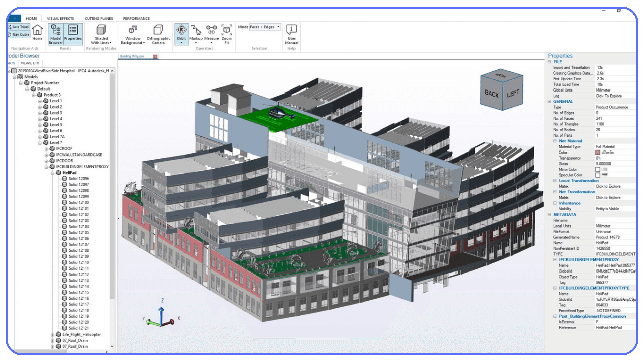Toggle the Nav Cube display
644x362 pixels.
tap(18, 34)
